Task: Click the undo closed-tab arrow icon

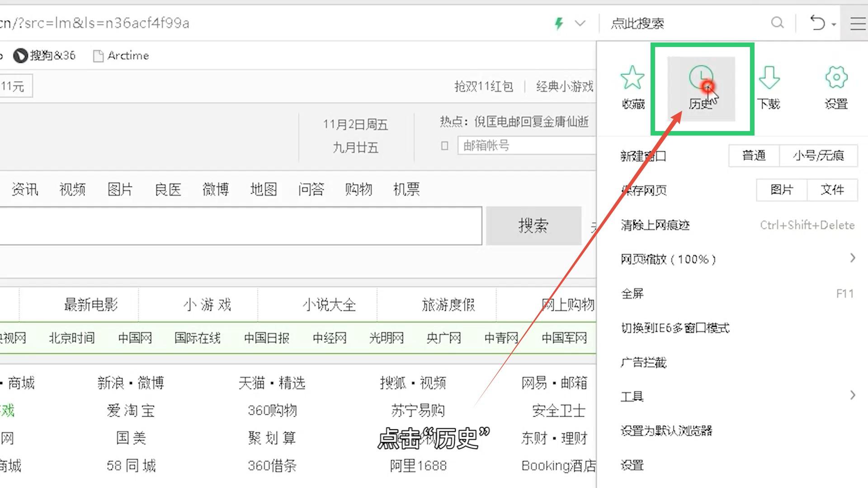Action: tap(817, 23)
